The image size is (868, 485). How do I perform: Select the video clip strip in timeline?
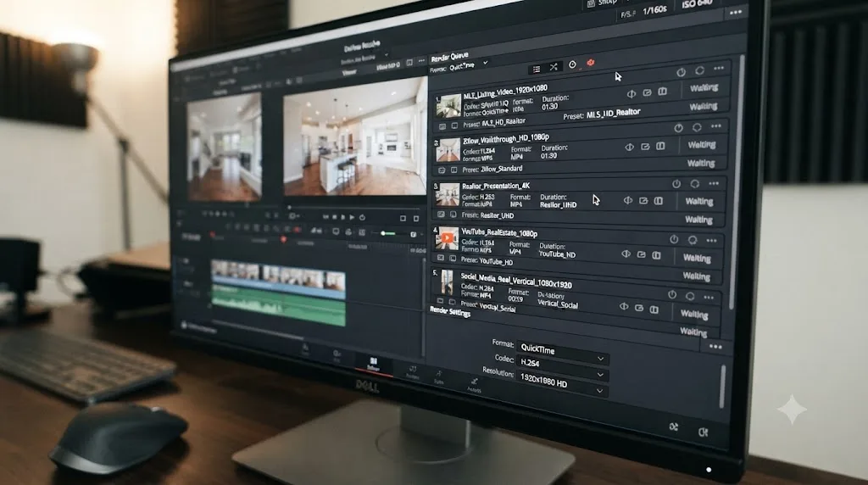(x=278, y=276)
